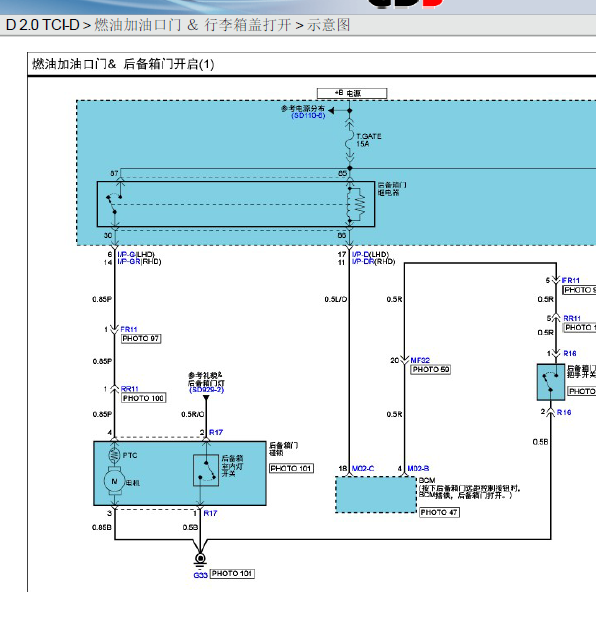Open RR11 connector link on the right branch
This screenshot has height=638, width=596.
pyautogui.click(x=572, y=318)
